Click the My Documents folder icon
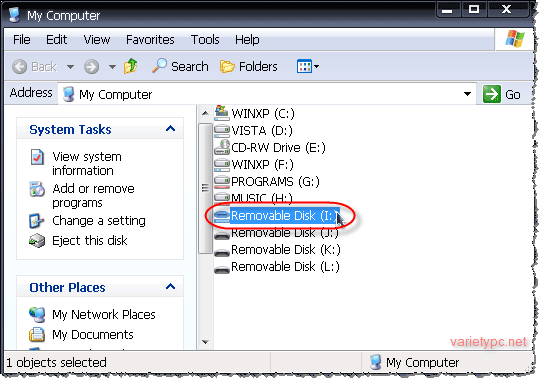 point(37,334)
